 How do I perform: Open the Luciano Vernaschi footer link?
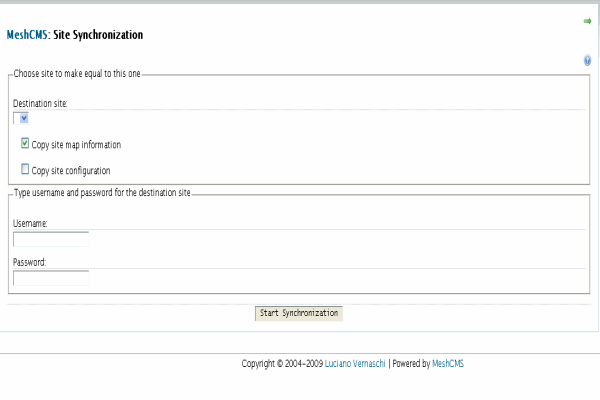[x=355, y=364]
